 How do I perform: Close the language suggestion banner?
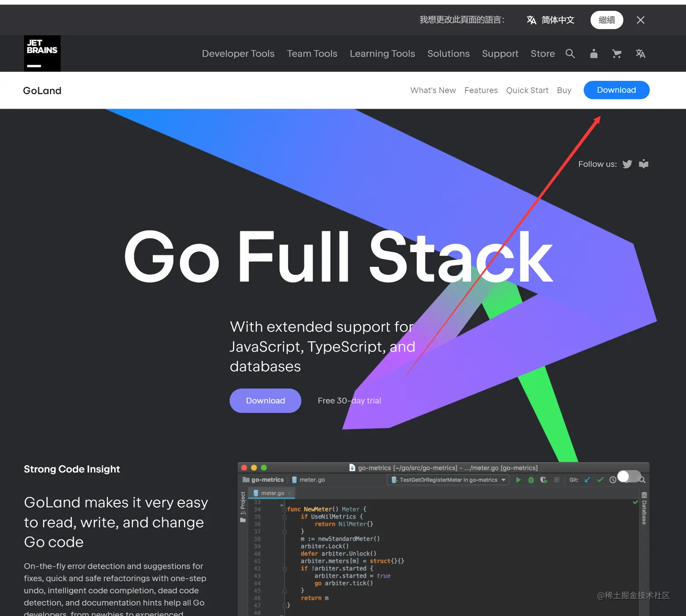point(640,20)
